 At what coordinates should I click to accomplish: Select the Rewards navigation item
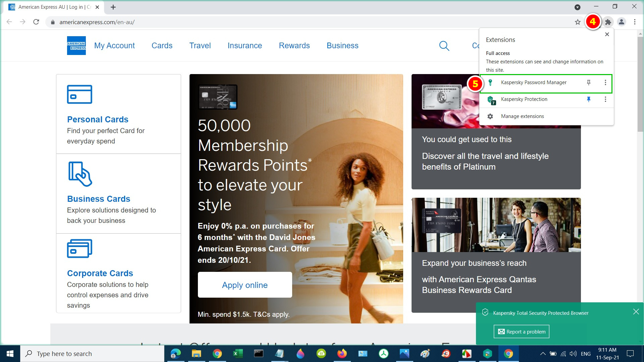pos(294,46)
